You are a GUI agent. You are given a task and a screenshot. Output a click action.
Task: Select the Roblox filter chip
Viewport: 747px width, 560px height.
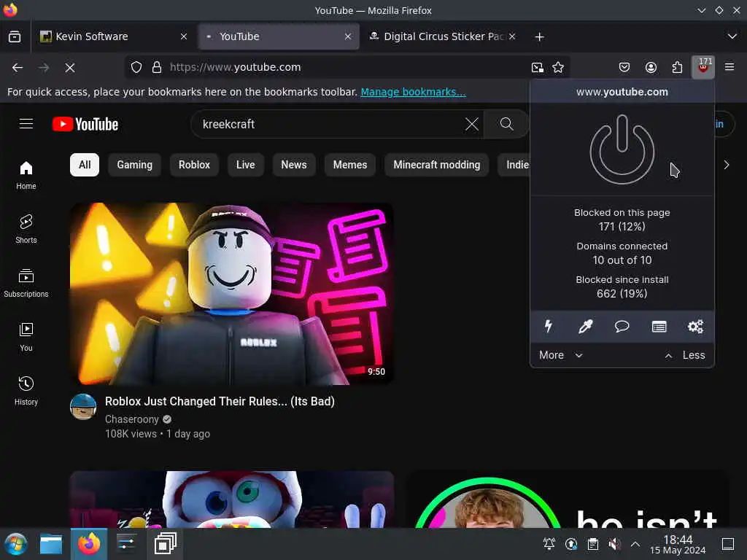[194, 165]
